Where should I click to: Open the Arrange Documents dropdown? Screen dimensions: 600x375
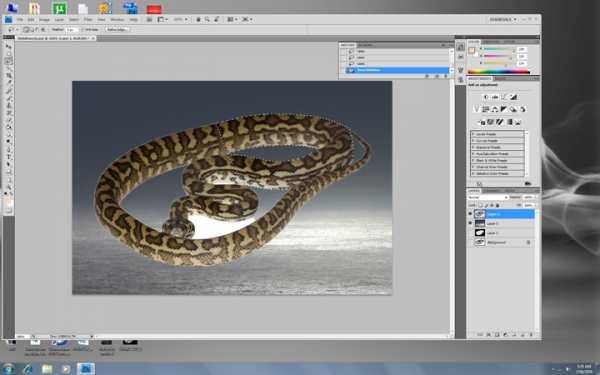pos(232,19)
